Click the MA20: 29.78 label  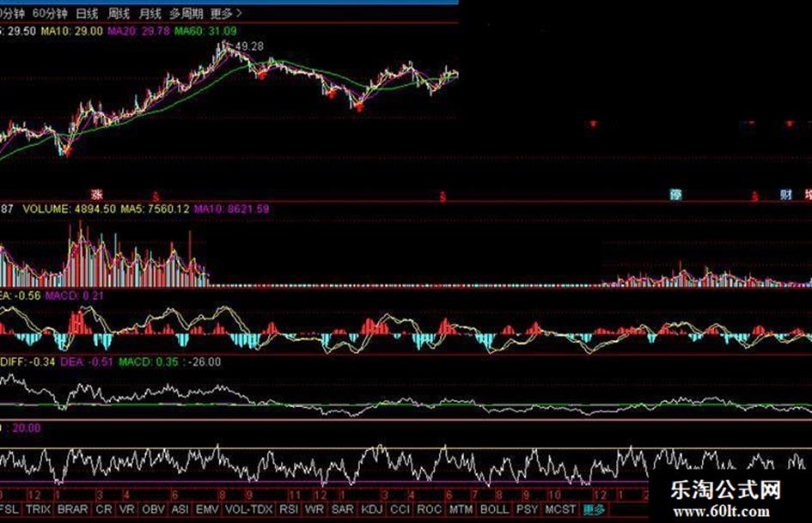coord(139,31)
